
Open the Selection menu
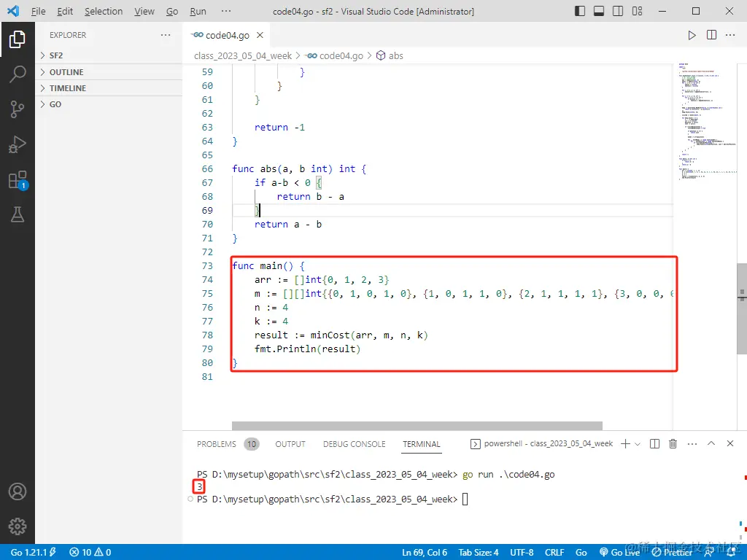tap(104, 11)
